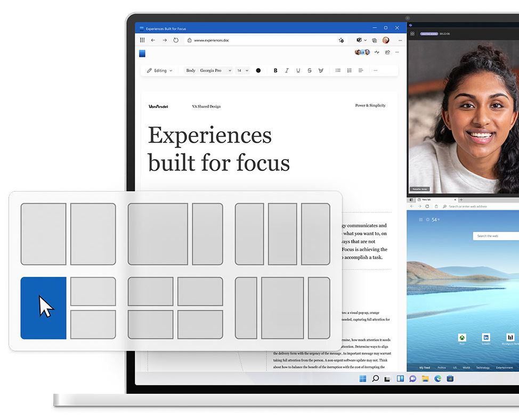The image size is (519, 420).
Task: Choose wide left zone of the uneven two-column layout
Action: 158,234
